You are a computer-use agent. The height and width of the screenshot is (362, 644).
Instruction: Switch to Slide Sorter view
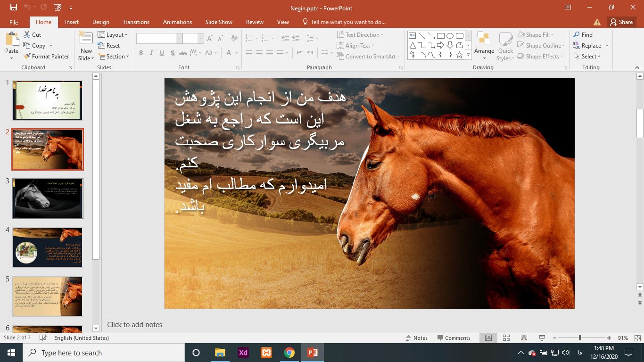click(506, 338)
